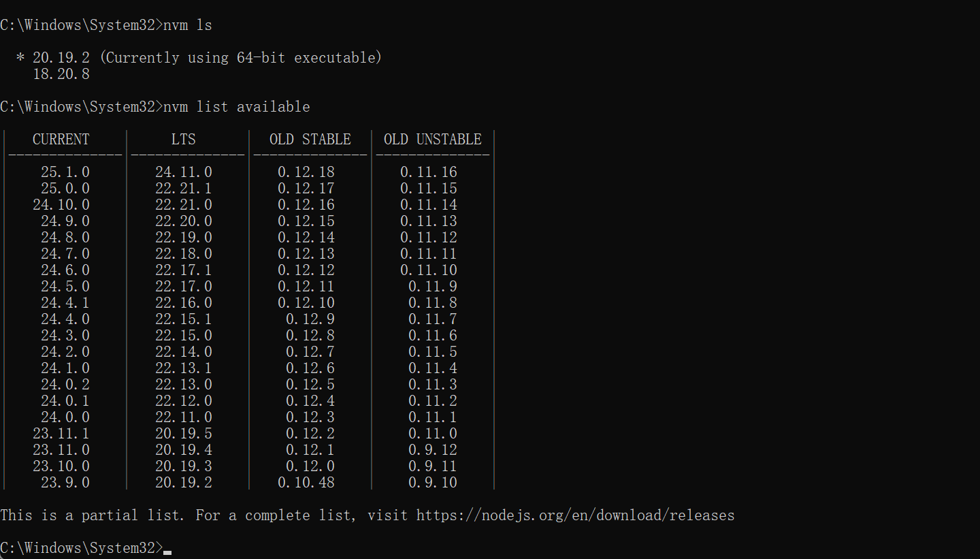980x559 pixels.
Task: Click 'This is a partial list' text
Action: click(92, 515)
